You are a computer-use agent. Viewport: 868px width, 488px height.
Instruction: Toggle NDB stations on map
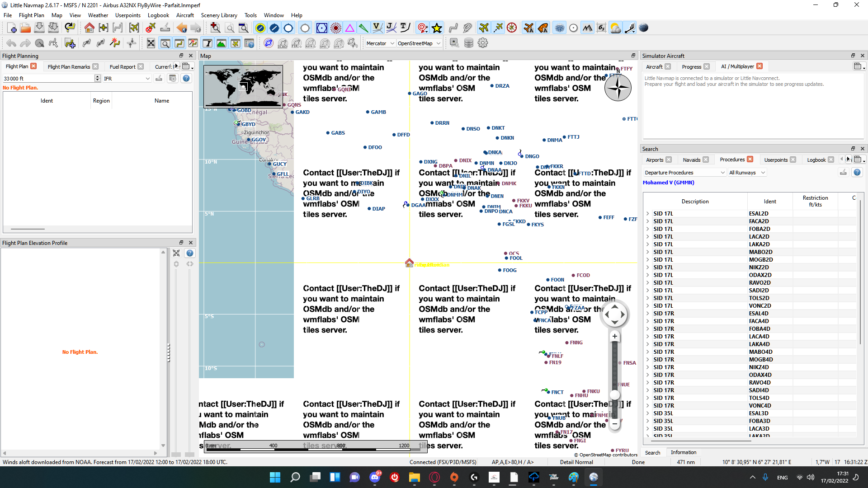tap(336, 28)
